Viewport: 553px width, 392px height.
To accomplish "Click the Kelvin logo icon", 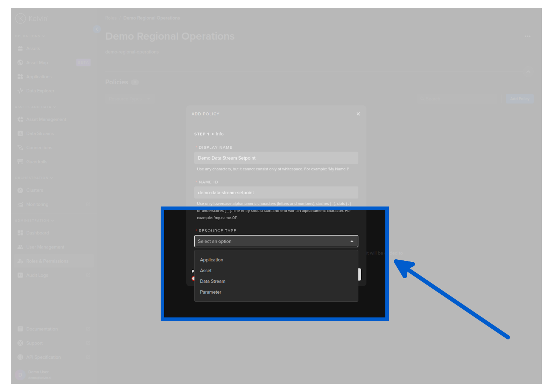I will pos(21,18).
